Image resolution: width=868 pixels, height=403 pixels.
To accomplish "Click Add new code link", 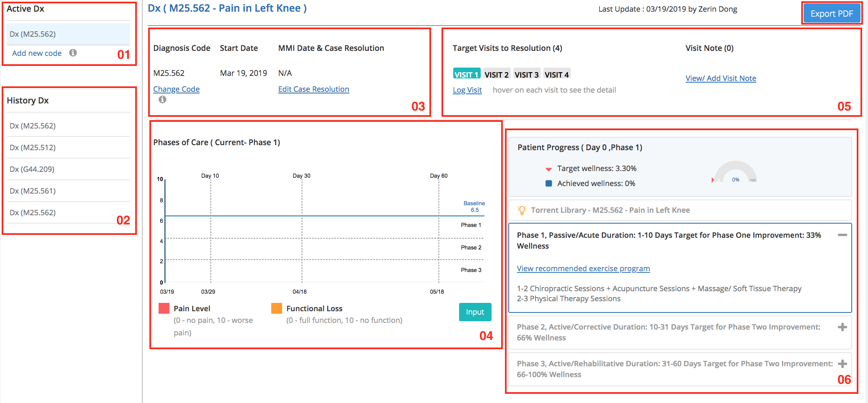I will [37, 53].
